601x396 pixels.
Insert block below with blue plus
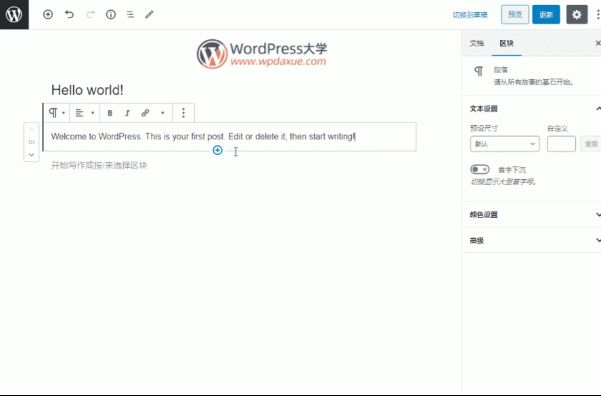pos(217,150)
